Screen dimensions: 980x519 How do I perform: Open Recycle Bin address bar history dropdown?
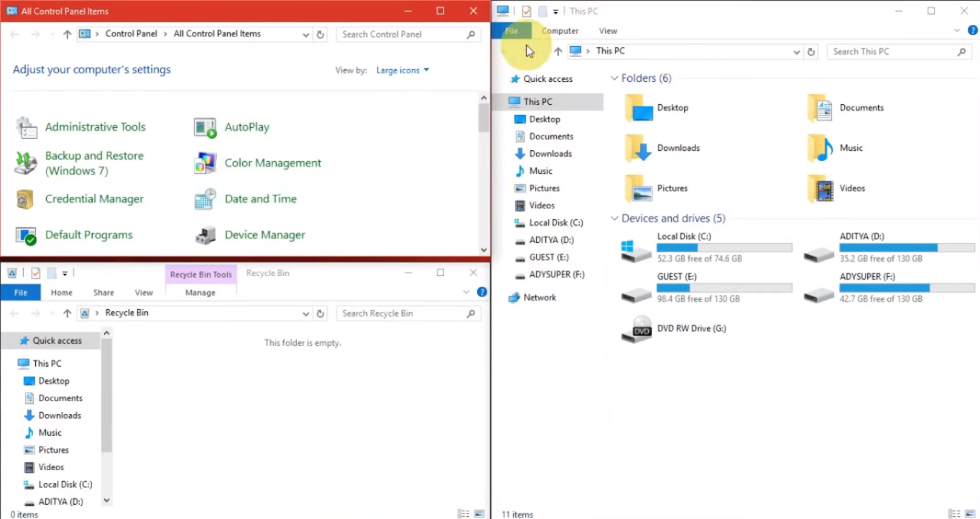306,313
